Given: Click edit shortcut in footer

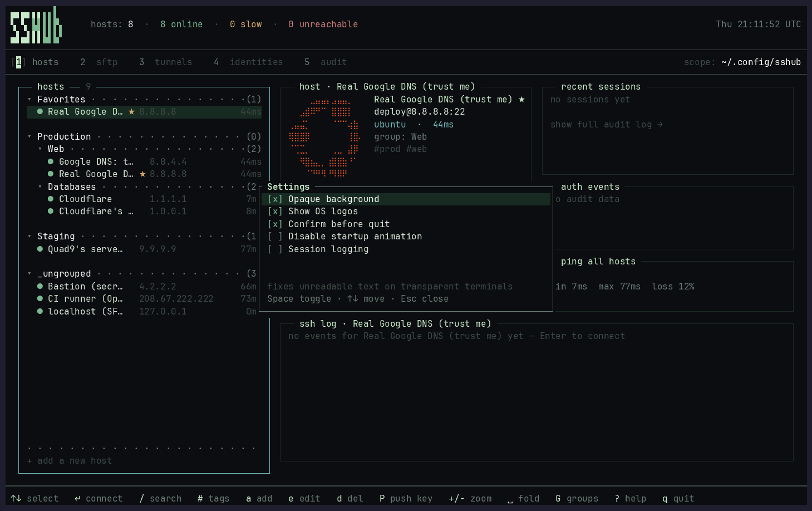Looking at the screenshot, I should (x=304, y=498).
